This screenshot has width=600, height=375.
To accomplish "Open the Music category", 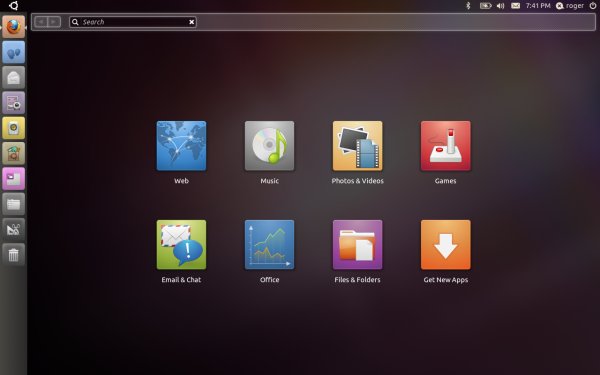I will point(269,146).
